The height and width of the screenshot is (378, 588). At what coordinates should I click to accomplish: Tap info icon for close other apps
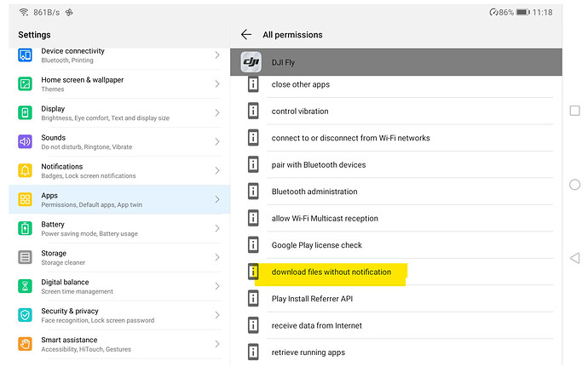click(253, 84)
